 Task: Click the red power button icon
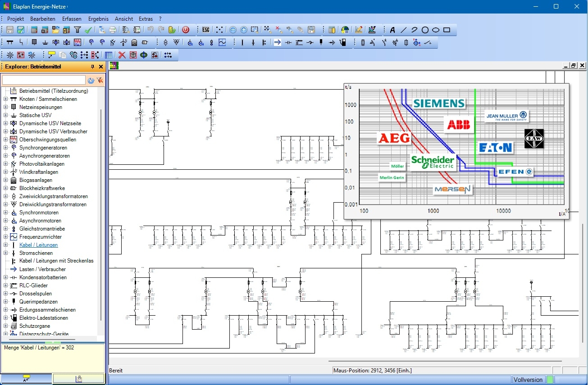pyautogui.click(x=186, y=30)
